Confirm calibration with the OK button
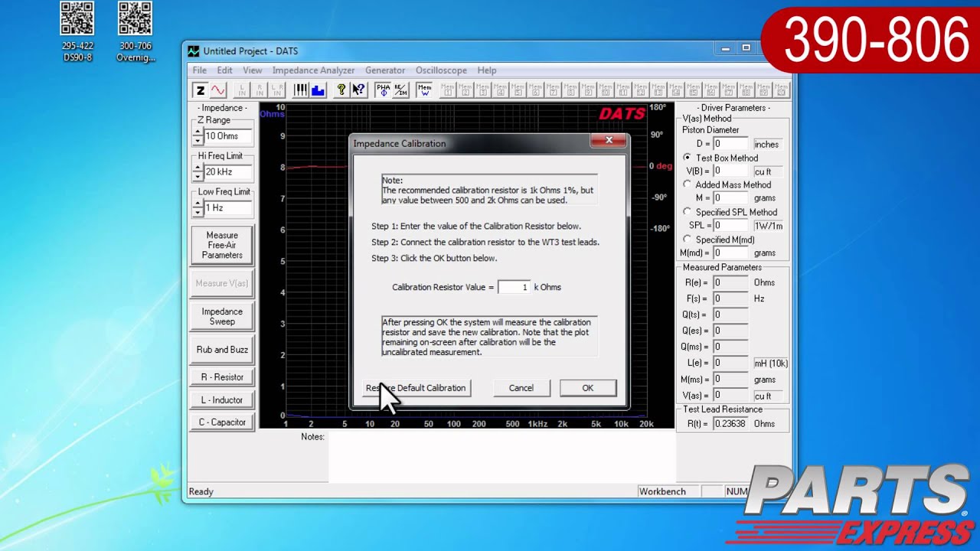This screenshot has height=551, width=980. pyautogui.click(x=587, y=388)
